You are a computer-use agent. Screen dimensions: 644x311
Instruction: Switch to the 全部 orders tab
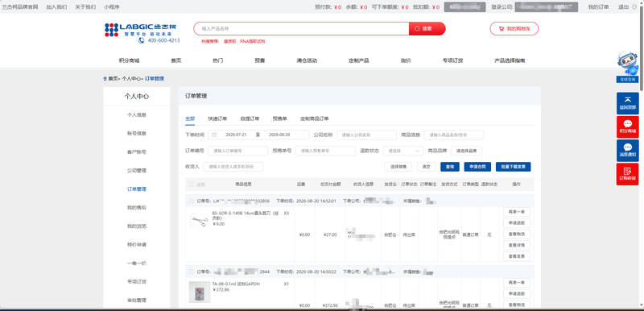(190, 118)
